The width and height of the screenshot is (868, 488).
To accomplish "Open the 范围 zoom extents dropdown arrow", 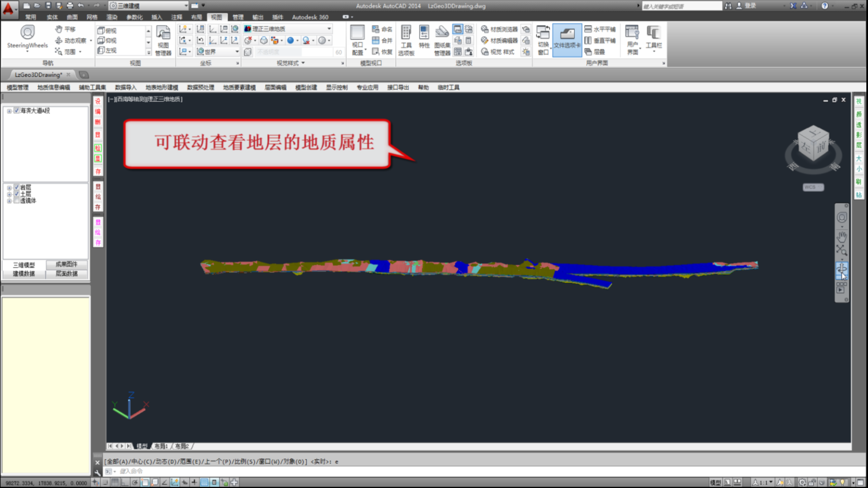I will click(x=80, y=52).
